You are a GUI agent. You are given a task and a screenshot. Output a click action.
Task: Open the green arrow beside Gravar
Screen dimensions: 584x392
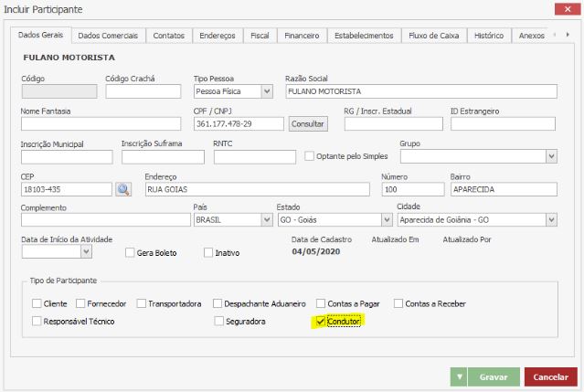point(459,376)
